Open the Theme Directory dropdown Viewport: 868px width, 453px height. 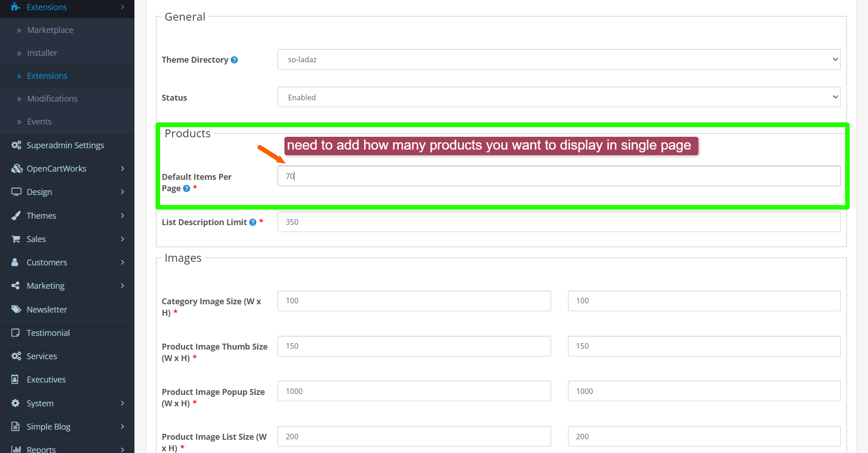[x=559, y=59]
